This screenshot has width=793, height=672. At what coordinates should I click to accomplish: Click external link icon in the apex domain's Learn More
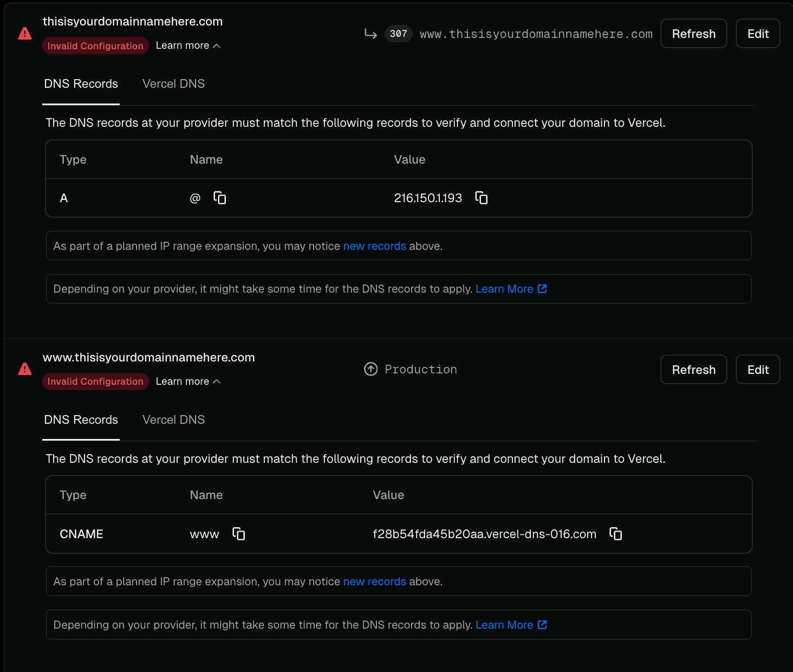point(542,289)
